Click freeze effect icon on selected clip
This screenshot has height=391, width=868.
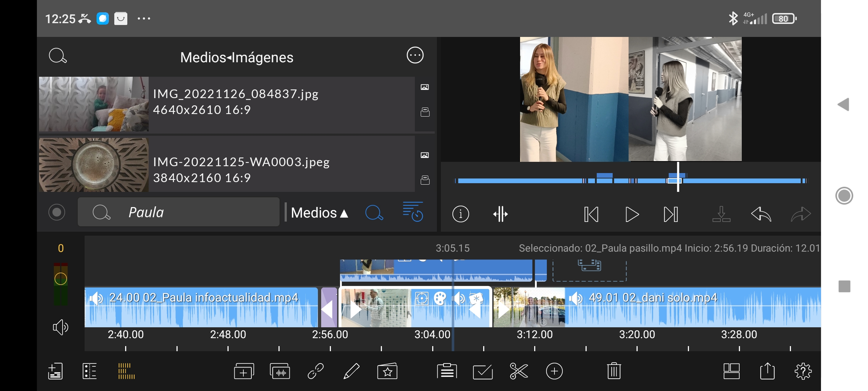point(476,299)
